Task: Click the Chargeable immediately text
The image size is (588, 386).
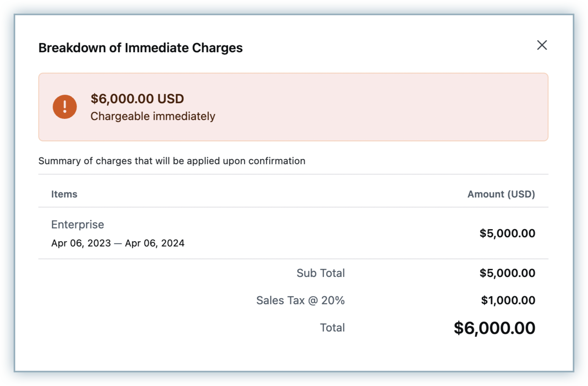Action: 153,116
